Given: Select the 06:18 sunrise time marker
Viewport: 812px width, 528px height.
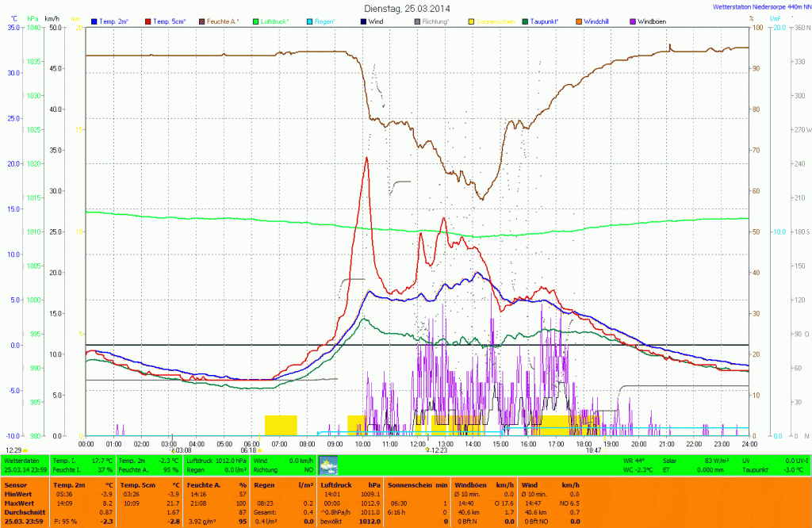Looking at the screenshot, I should click(x=248, y=450).
